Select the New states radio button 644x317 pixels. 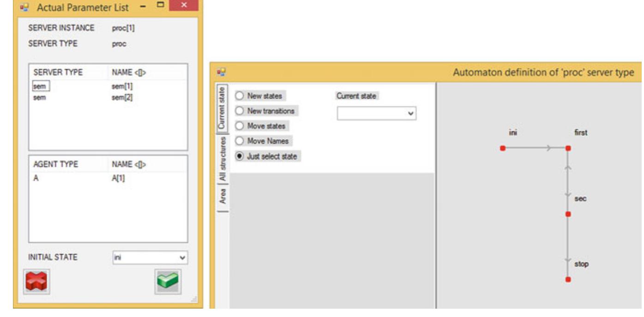tap(240, 96)
